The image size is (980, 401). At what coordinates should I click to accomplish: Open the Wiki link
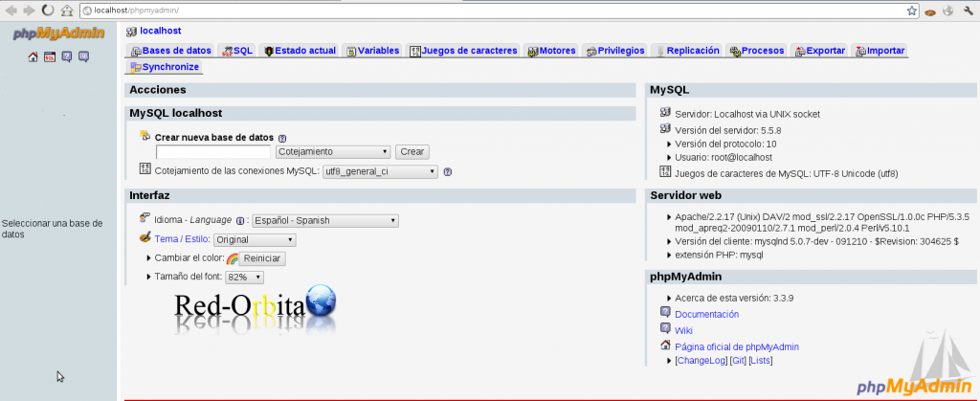coord(683,330)
